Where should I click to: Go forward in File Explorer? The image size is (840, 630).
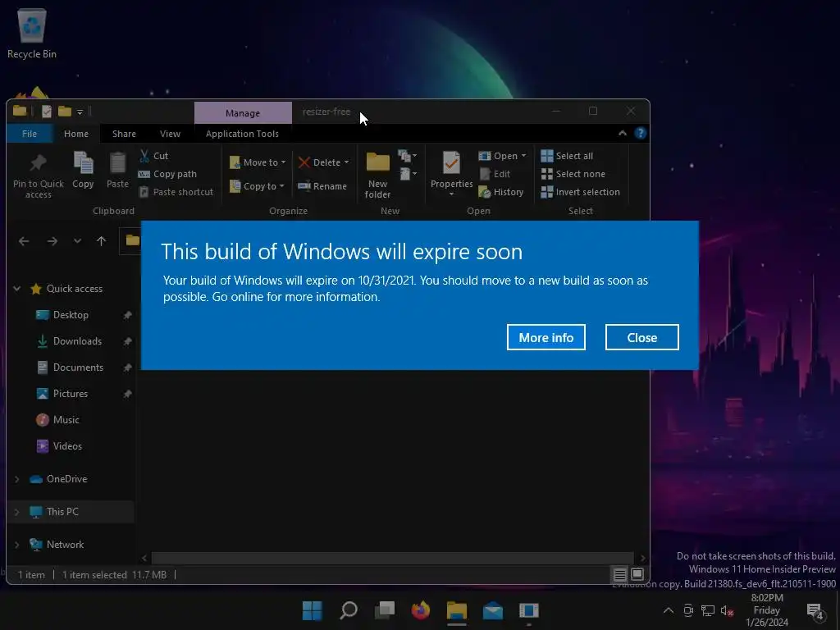pos(52,242)
